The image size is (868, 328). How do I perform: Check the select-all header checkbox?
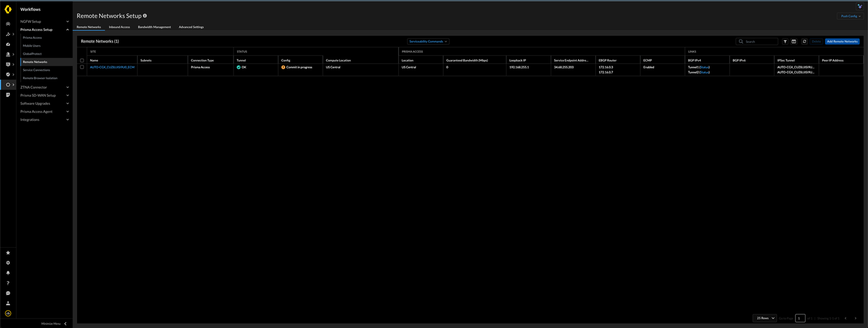click(x=82, y=60)
